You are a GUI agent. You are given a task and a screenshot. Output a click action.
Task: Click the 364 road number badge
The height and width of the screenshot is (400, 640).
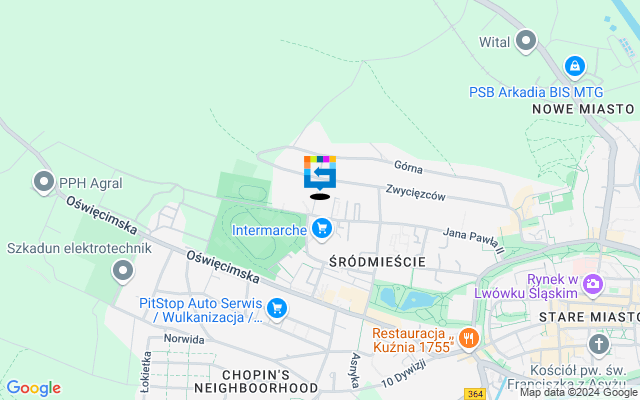[x=476, y=394]
